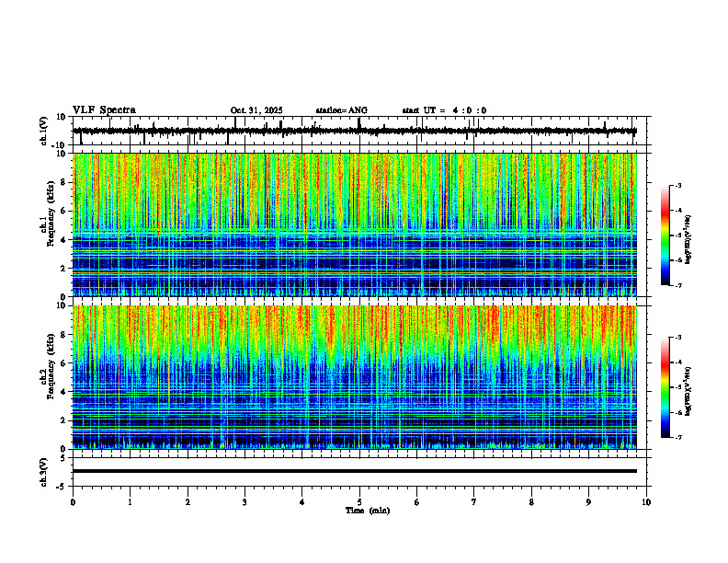The image size is (728, 563).
Task: Click the "-7" label on ch.2 color bar
Action: 678,438
